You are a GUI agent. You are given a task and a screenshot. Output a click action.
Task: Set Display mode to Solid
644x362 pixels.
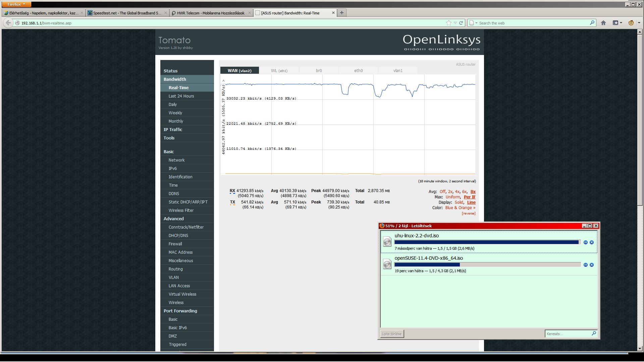click(459, 202)
